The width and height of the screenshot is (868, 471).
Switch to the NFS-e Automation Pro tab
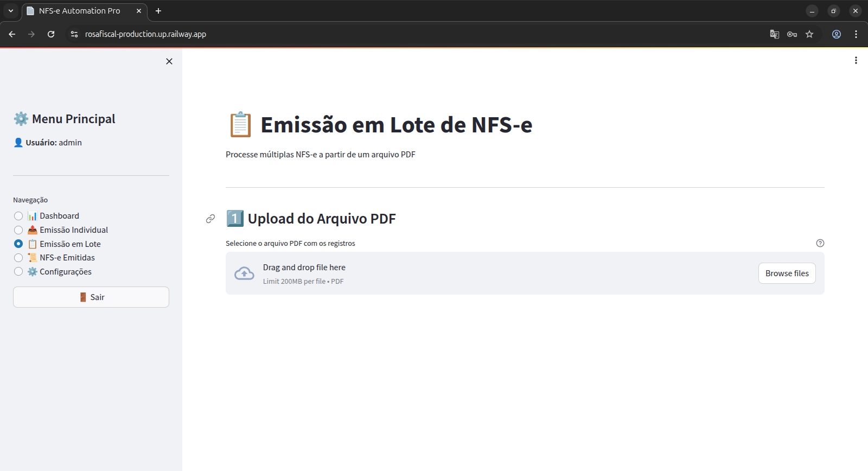[80, 11]
